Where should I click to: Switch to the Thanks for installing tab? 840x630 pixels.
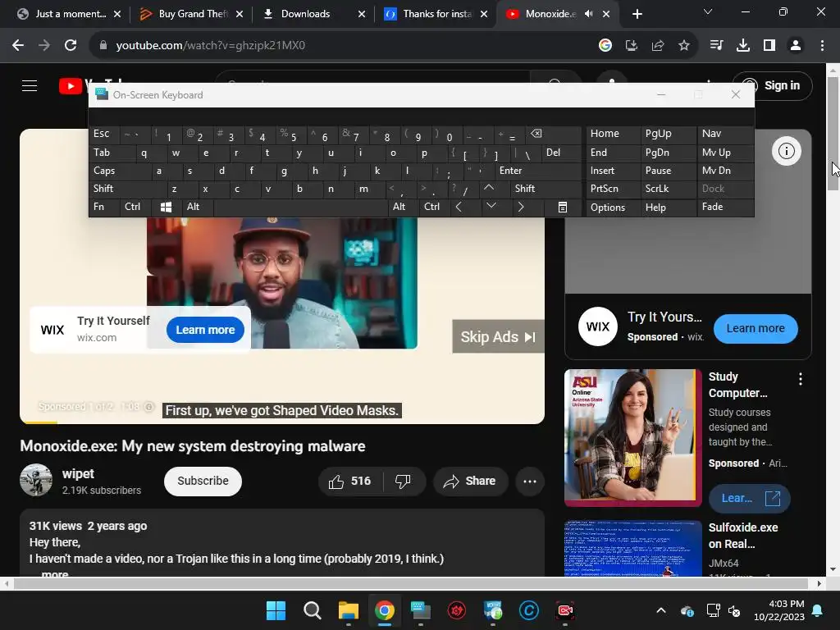(436, 14)
